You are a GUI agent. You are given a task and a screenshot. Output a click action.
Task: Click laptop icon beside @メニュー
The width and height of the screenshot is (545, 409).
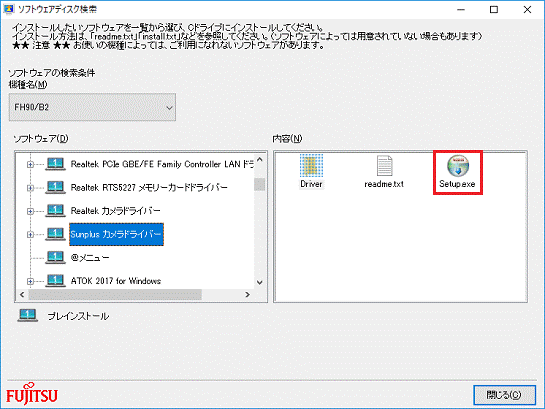55,257
